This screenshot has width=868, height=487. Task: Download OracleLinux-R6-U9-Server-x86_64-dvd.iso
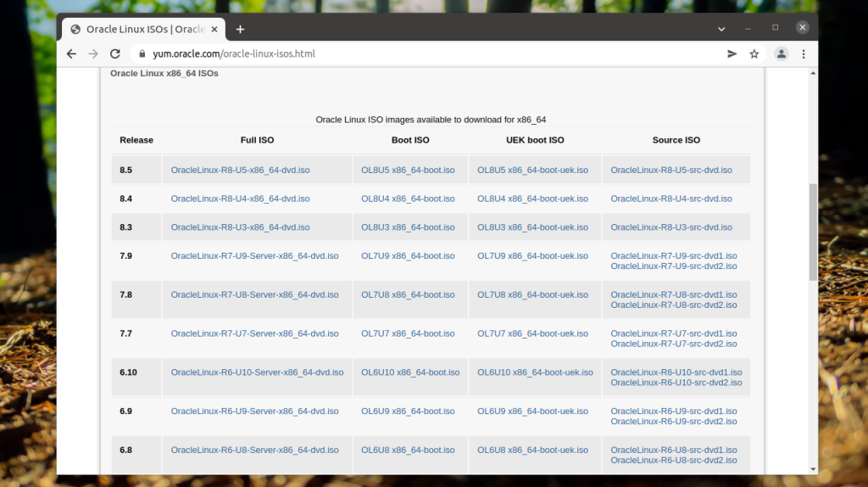coord(254,411)
